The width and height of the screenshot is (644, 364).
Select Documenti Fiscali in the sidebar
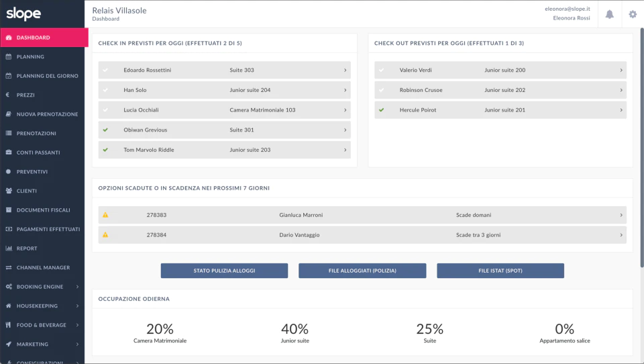click(x=42, y=210)
